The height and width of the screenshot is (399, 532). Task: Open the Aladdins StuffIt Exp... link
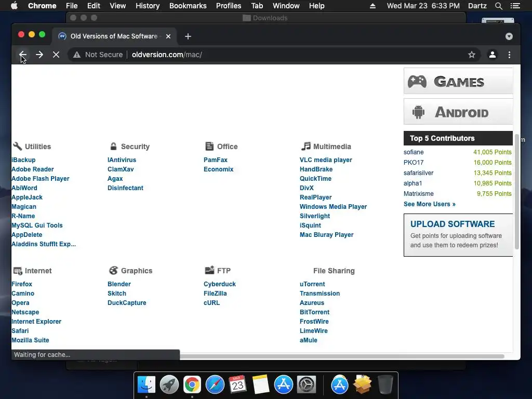tap(44, 244)
